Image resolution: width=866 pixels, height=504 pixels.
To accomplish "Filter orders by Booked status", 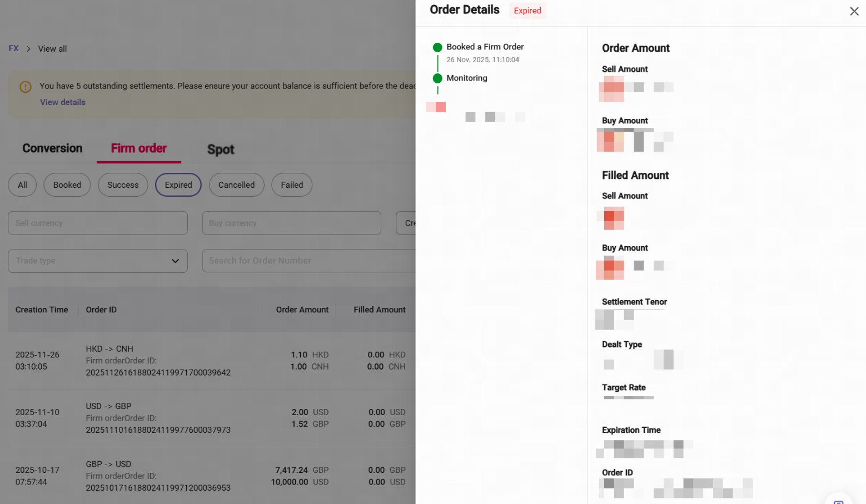I will (67, 185).
